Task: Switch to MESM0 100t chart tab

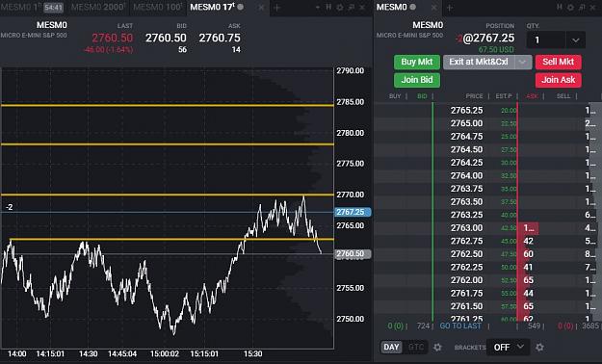Action: (x=157, y=7)
